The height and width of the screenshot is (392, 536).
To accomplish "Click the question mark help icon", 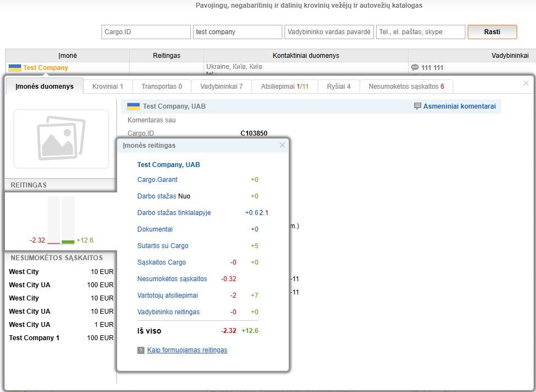I will 141,350.
